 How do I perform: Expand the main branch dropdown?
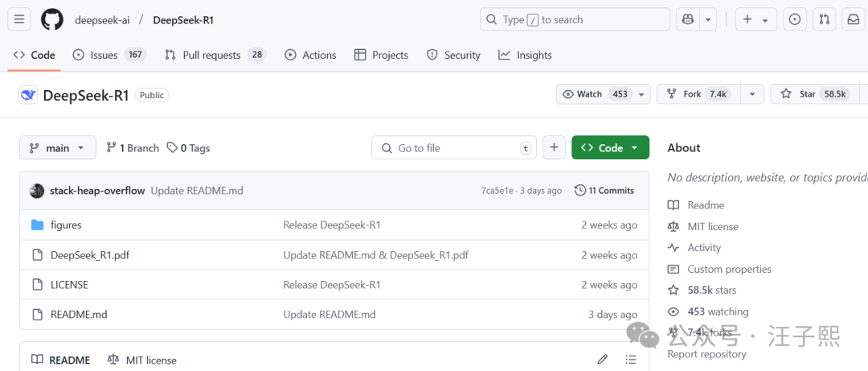click(x=58, y=148)
